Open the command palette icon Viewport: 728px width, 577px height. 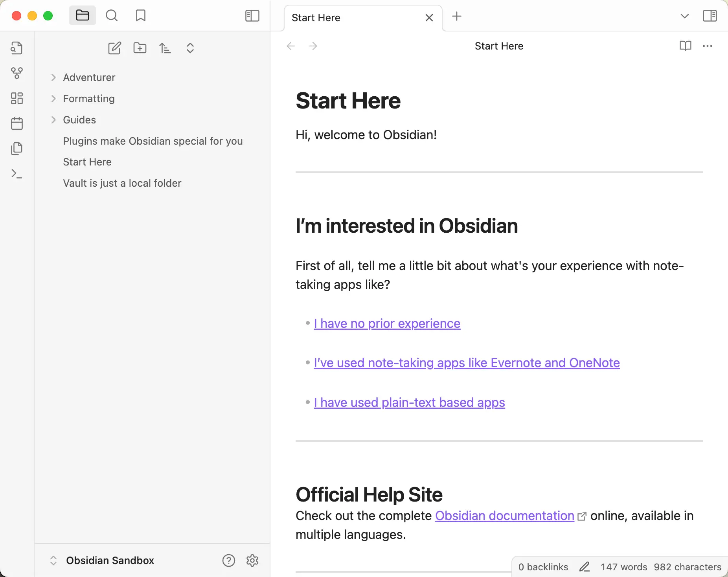tap(17, 174)
